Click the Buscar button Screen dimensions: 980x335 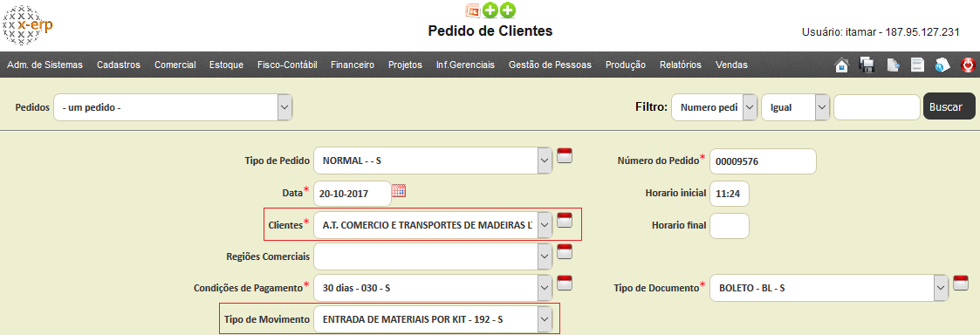click(949, 107)
